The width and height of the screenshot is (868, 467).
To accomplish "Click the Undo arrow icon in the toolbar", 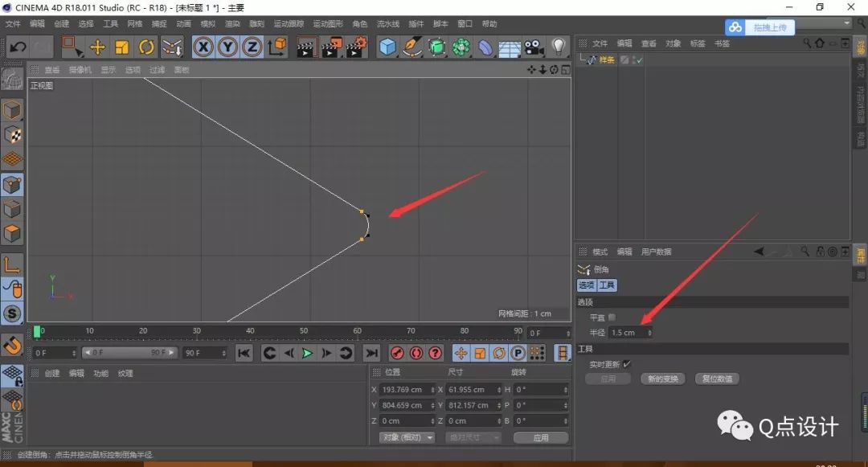I will 20,47.
